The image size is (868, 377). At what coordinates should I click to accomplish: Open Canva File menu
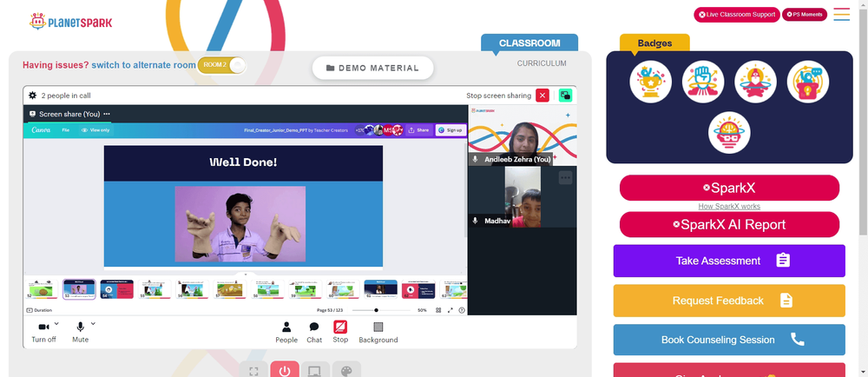(65, 130)
